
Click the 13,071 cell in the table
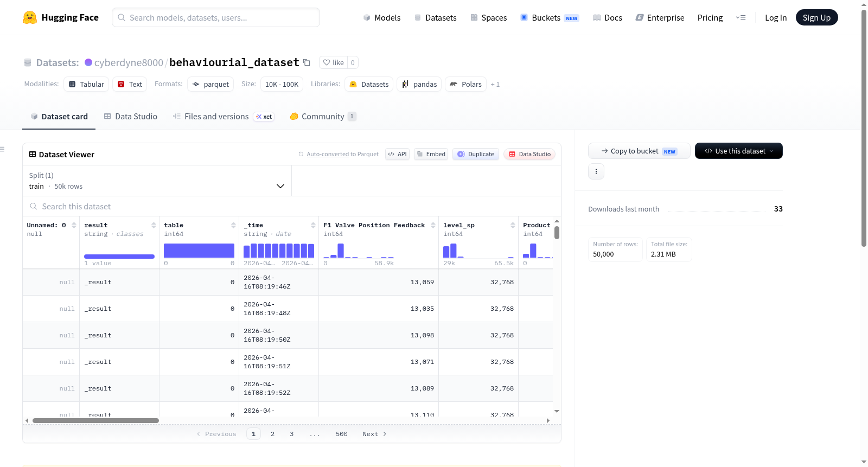(379, 362)
